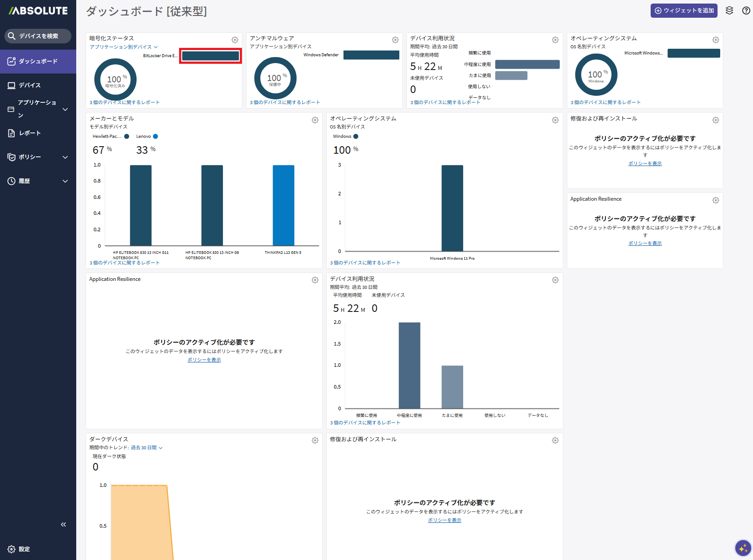Open settings gear on 暗号化ステータス widget
This screenshot has width=753, height=560.
tap(235, 40)
